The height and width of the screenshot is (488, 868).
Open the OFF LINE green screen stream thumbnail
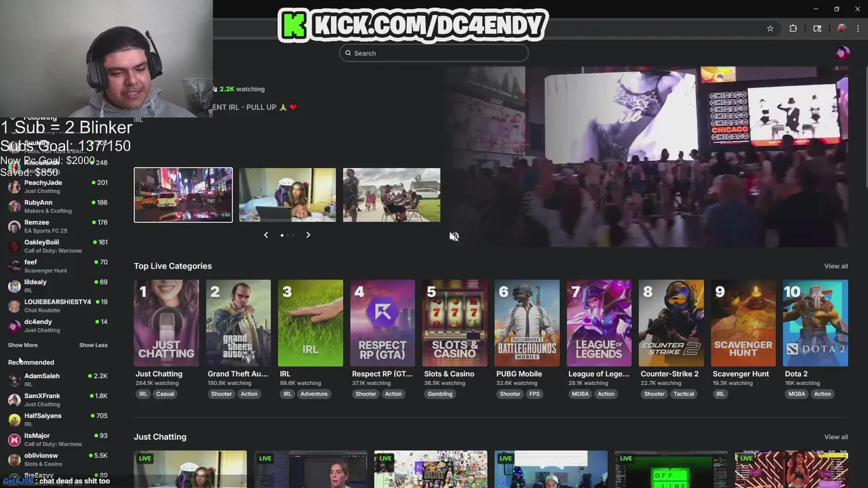[x=671, y=469]
